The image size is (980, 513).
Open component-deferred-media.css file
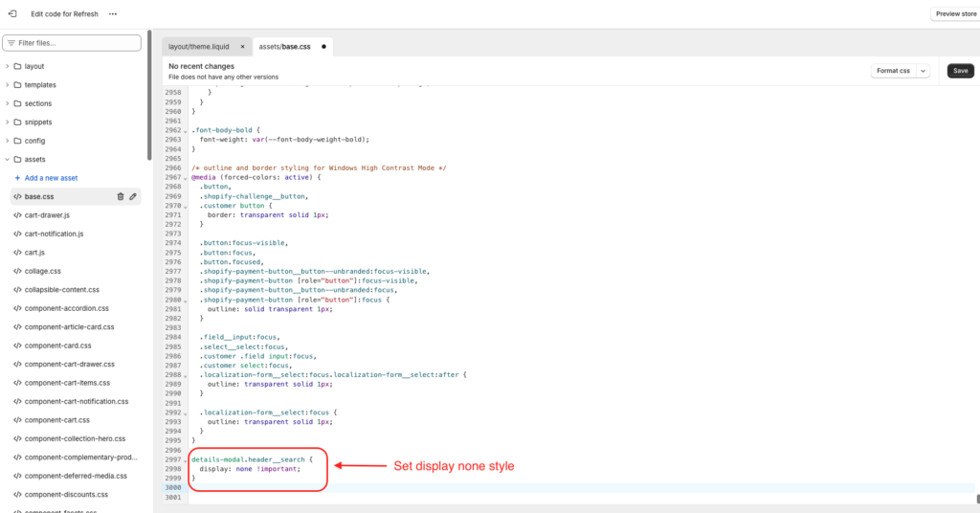pyautogui.click(x=76, y=476)
